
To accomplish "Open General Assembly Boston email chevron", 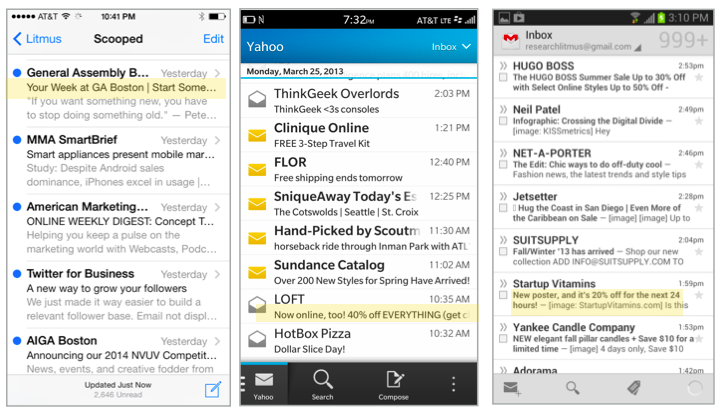I will click(217, 73).
